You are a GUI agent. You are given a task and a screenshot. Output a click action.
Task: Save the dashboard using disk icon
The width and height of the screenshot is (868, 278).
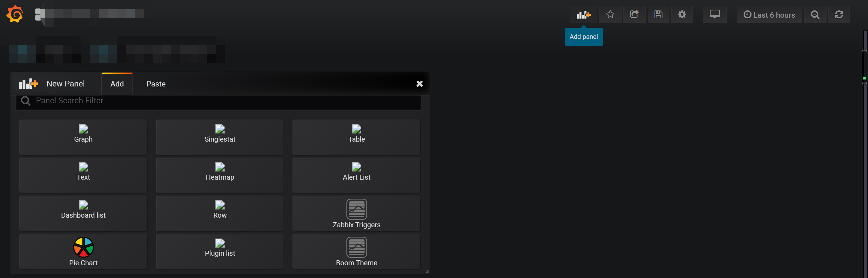point(658,15)
